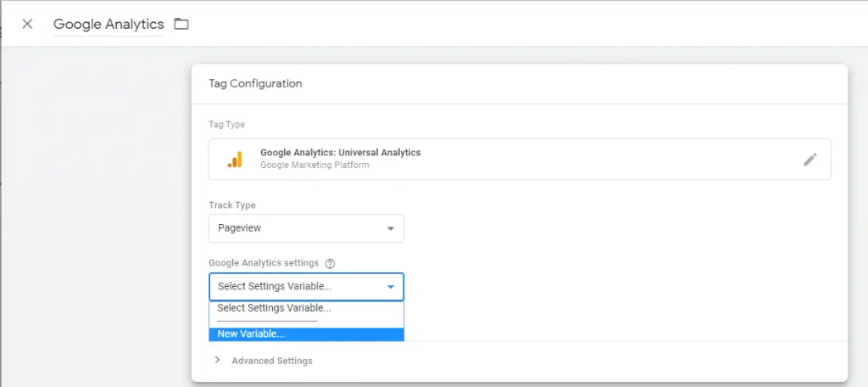Choose the Select Settings Variable... list option
The image size is (868, 387).
(306, 308)
